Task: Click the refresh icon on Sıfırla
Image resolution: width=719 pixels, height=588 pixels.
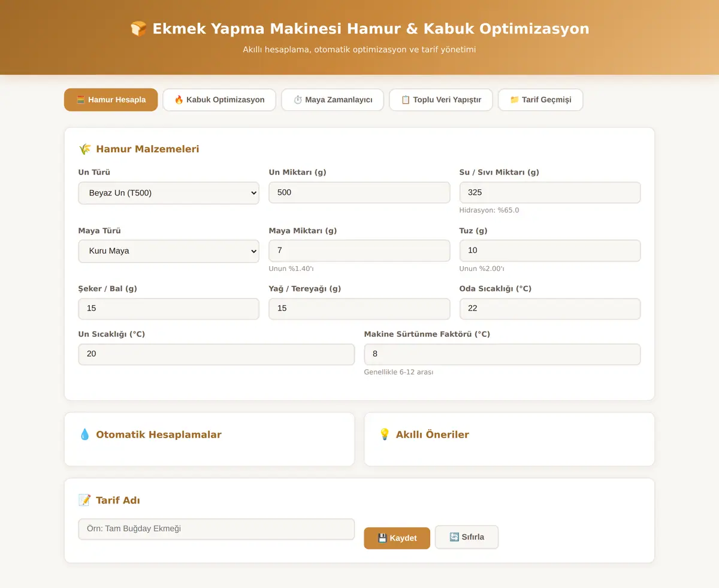Action: tap(454, 537)
